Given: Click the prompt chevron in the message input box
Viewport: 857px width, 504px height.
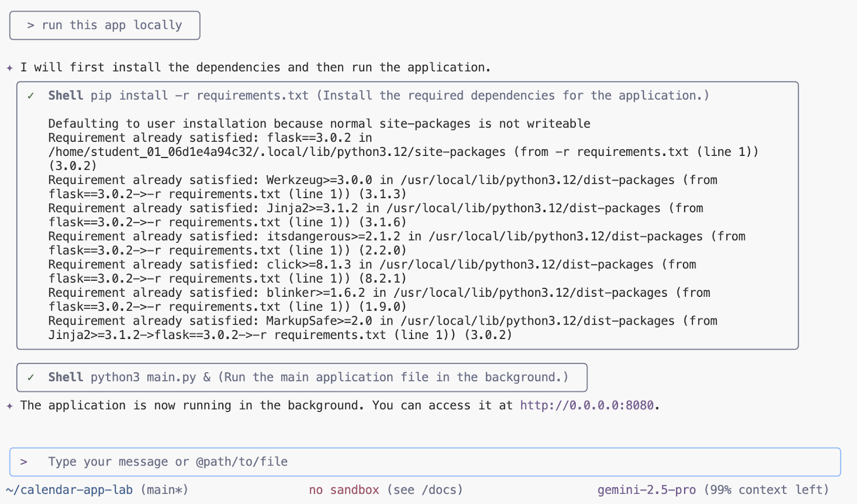Looking at the screenshot, I should point(24,462).
